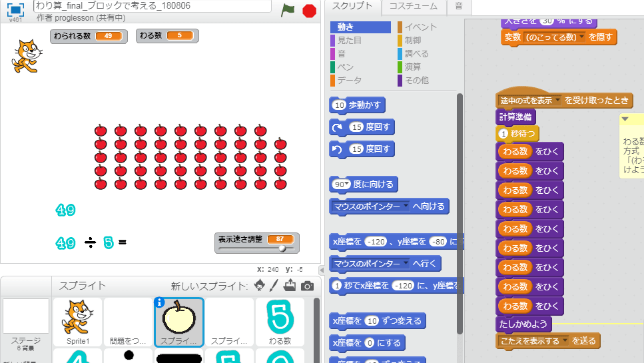Click the clockwise rotate arrow icon block
This screenshot has height=363, width=644.
tap(337, 127)
